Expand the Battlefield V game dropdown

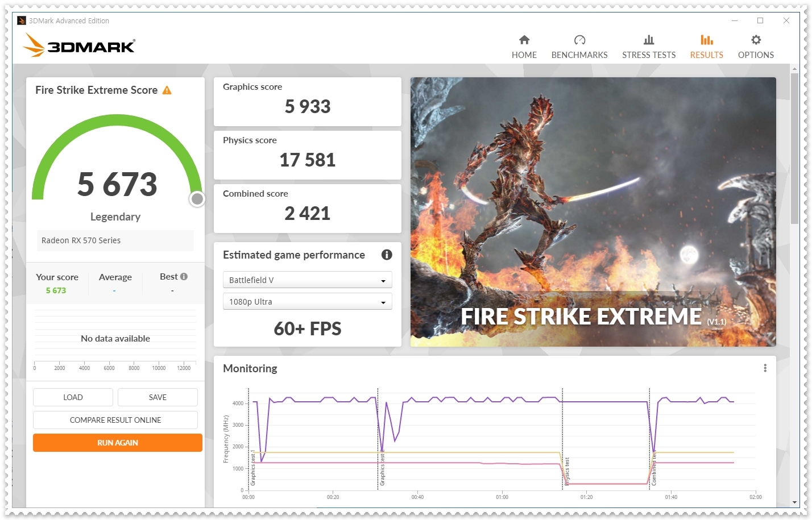tap(307, 280)
